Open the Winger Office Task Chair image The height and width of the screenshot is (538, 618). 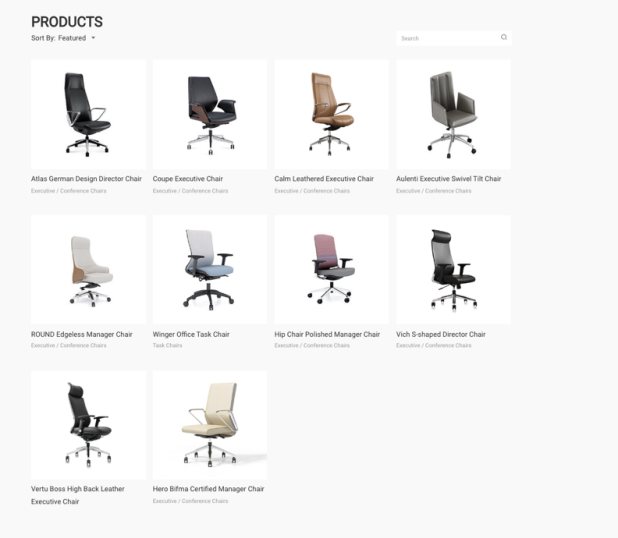point(210,270)
